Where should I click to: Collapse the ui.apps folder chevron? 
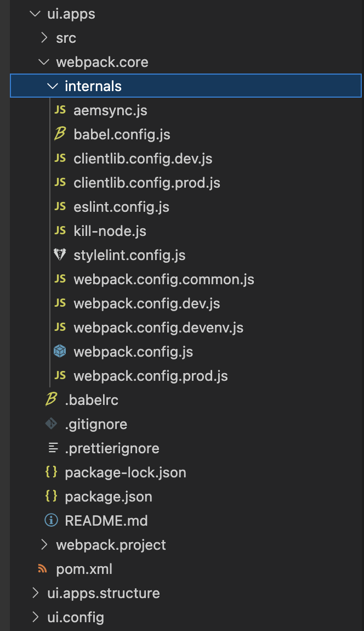click(36, 14)
